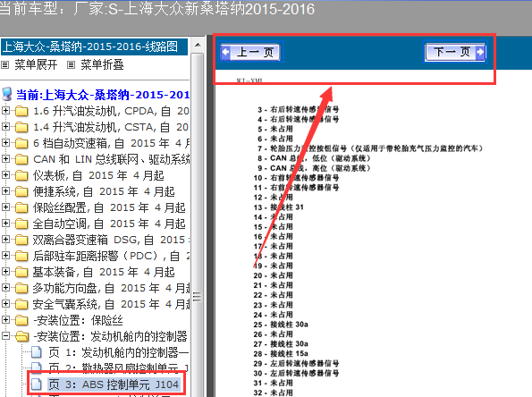Click text line 8 - CAN 总线, 低位
Viewport: 532px width, 397px height.
pos(314,158)
